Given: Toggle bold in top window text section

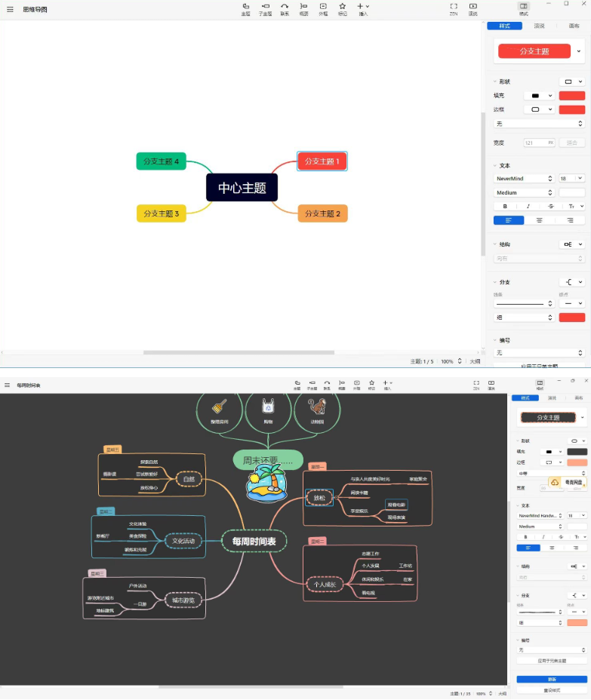Looking at the screenshot, I should [505, 206].
